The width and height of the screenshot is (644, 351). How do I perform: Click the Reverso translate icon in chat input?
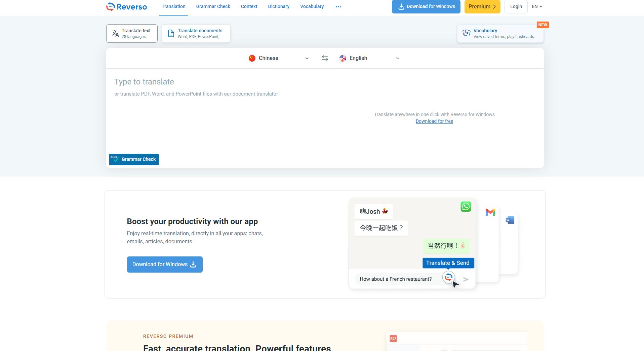[x=448, y=277]
